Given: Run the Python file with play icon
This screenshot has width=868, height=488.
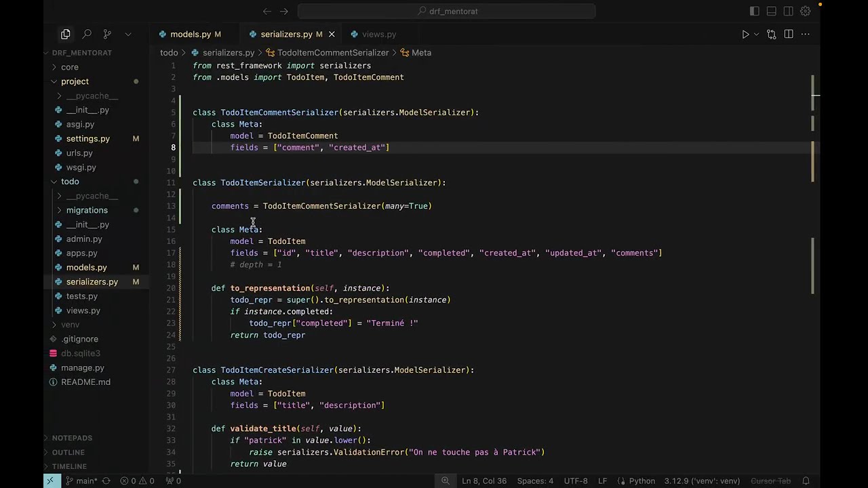Looking at the screenshot, I should click(x=745, y=34).
